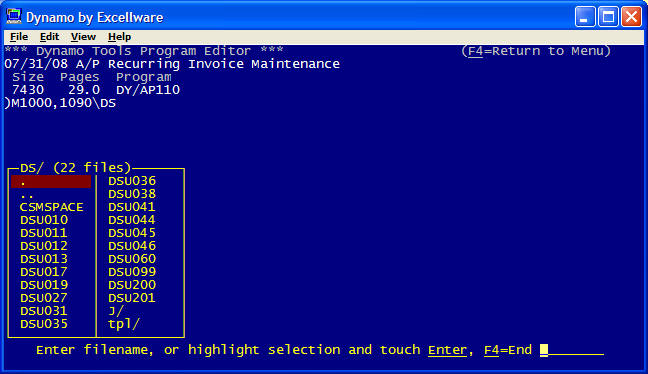This screenshot has height=374, width=648.
Task: Select file DSU027
Action: pyautogui.click(x=44, y=298)
